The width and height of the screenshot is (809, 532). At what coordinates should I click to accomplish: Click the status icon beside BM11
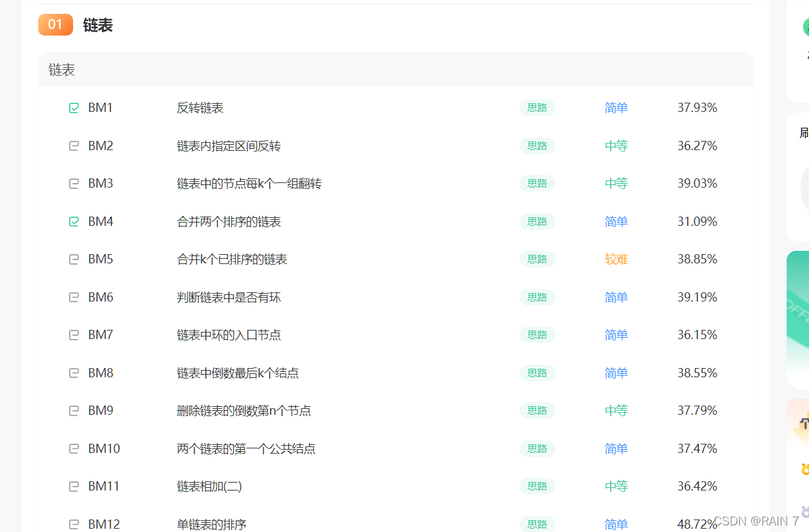coord(74,486)
